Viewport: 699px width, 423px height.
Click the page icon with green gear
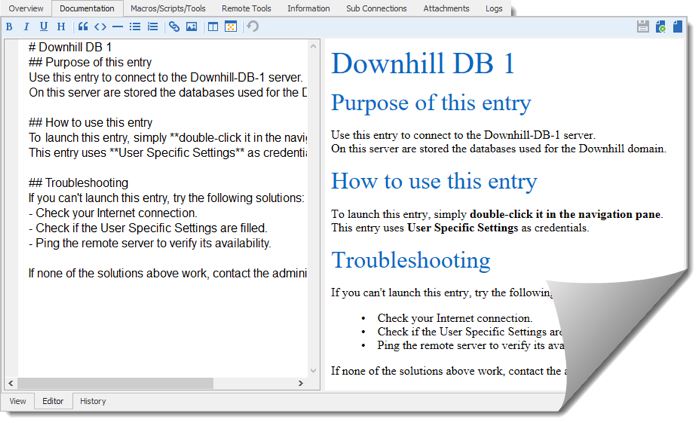coord(661,26)
